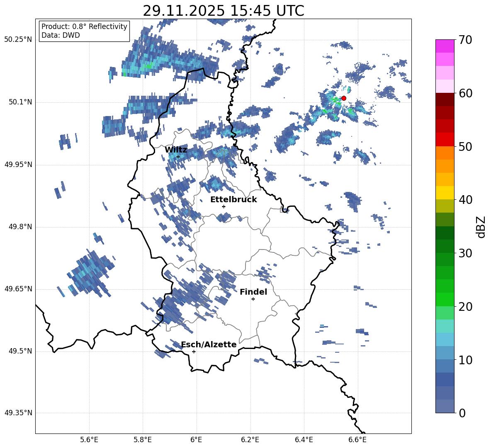Click the 50 tick on the colorbar
Image resolution: width=491 pixels, height=448 pixels.
[465, 146]
